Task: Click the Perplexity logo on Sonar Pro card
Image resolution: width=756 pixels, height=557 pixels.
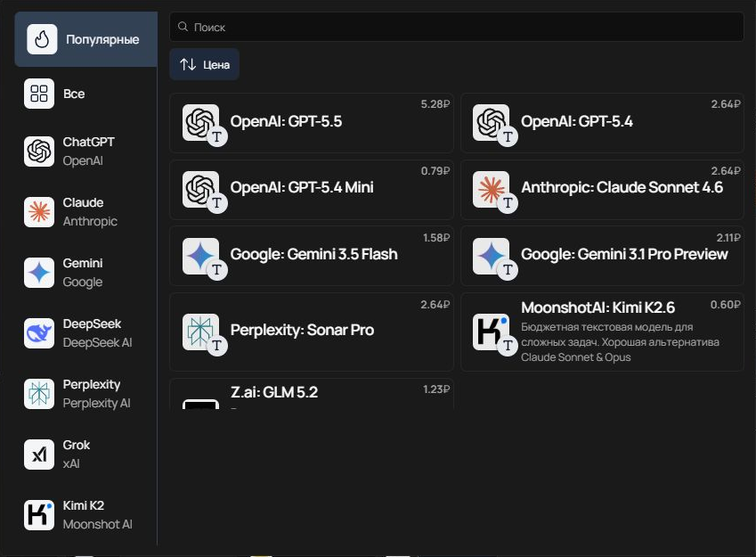Action: point(200,332)
